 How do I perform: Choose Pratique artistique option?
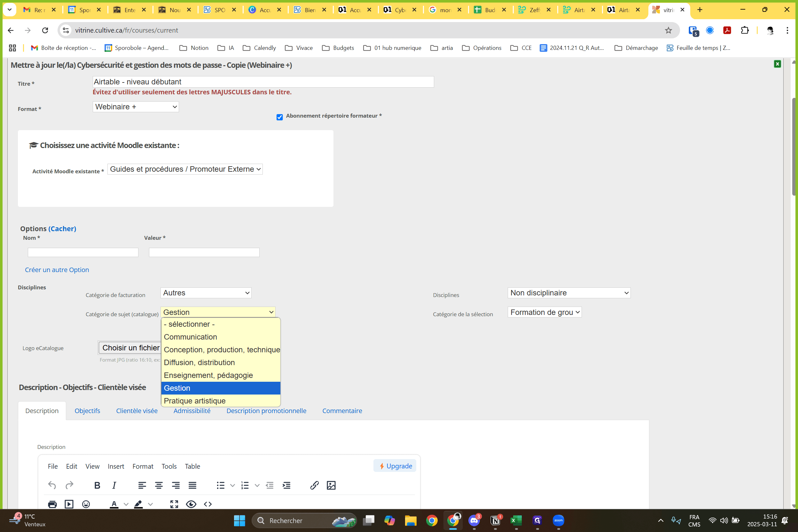[x=221, y=401]
